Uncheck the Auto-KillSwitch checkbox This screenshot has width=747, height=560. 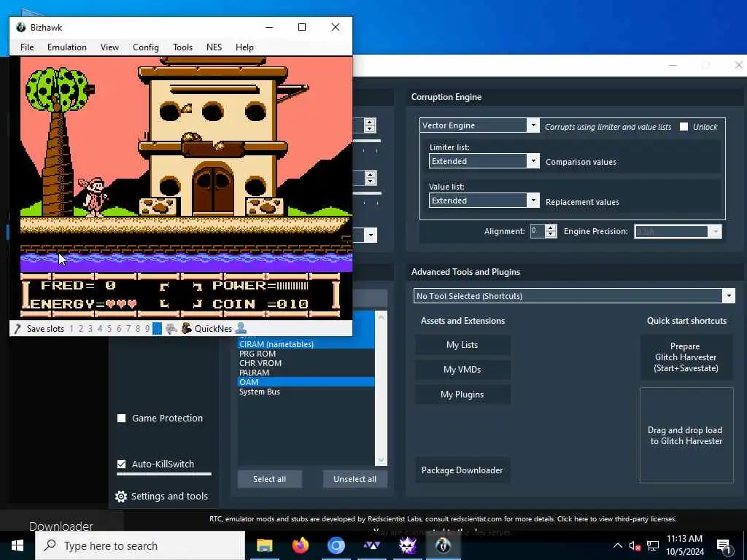coord(122,464)
